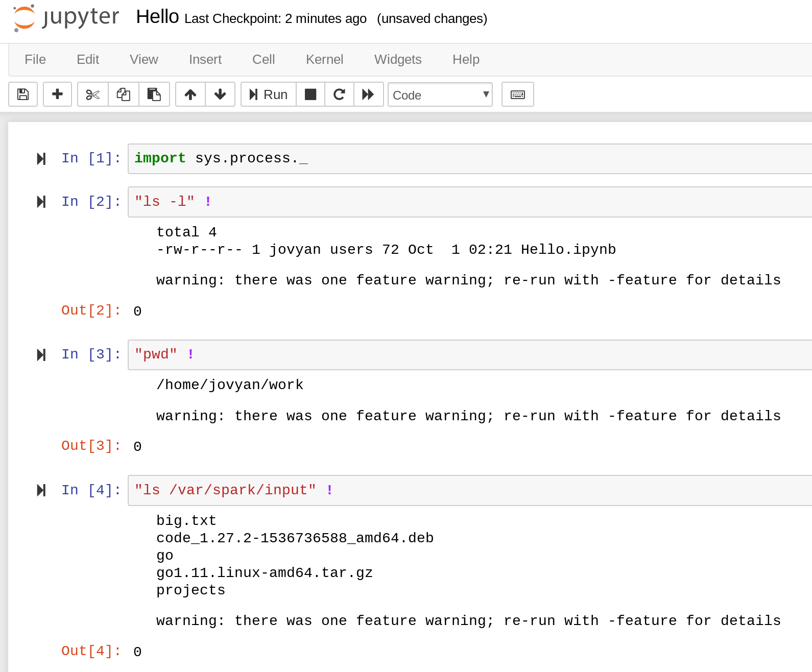Run cell 4 using its run icon

click(41, 491)
